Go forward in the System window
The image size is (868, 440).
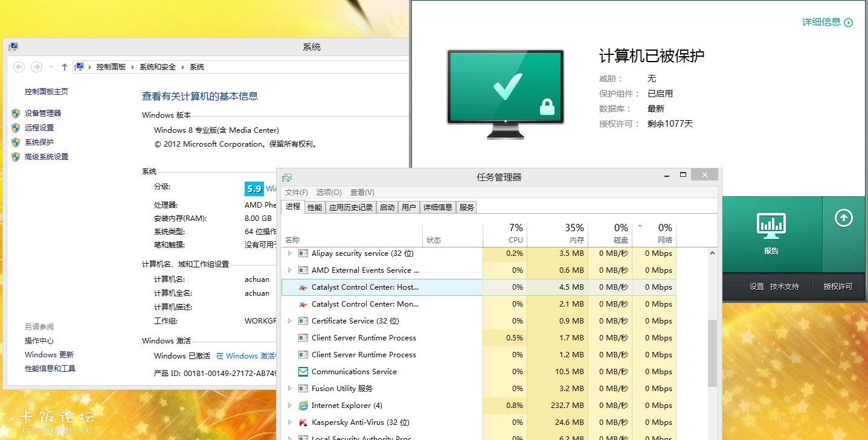tap(36, 67)
